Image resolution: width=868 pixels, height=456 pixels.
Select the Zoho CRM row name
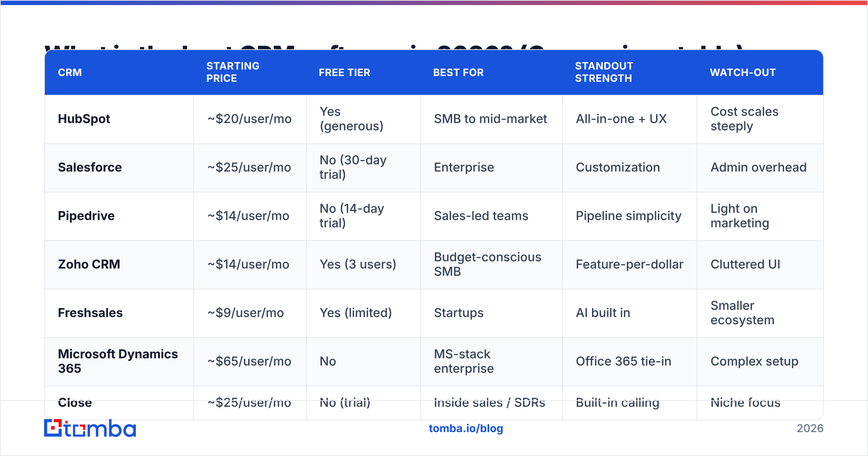[x=89, y=264]
